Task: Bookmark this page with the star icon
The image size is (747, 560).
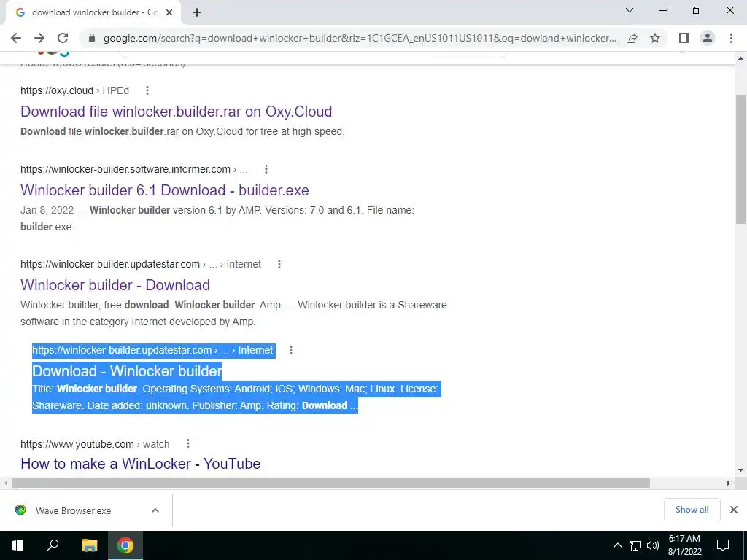Action: (655, 38)
